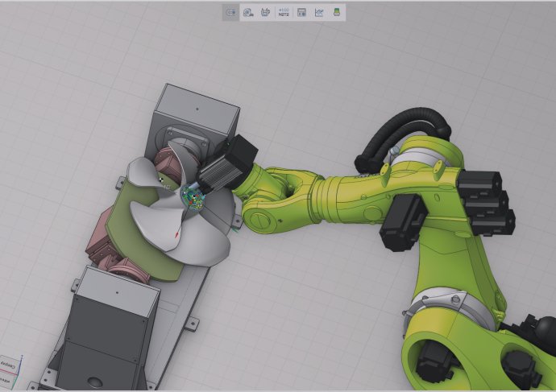556x392 pixels.
Task: Open the machine settings gear icon
Action: click(248, 13)
